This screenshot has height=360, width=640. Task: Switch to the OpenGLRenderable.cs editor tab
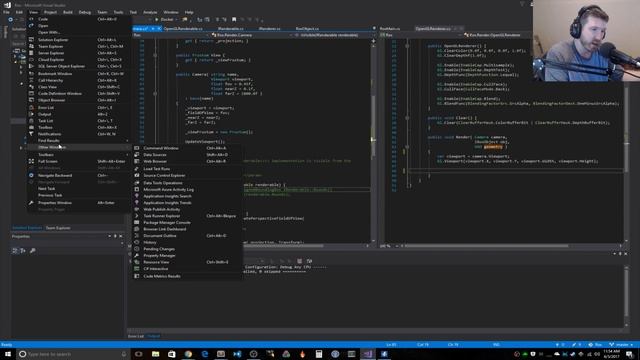183,29
